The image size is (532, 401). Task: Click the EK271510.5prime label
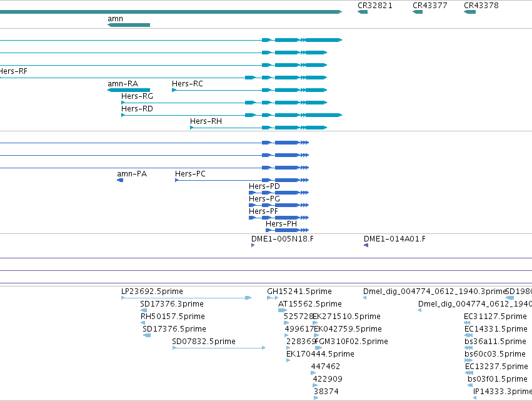[x=346, y=317]
